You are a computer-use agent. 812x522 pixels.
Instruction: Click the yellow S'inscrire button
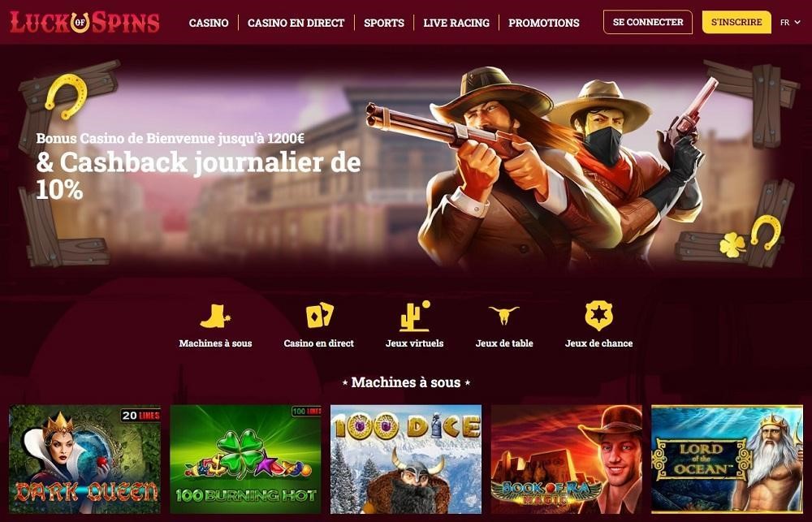(x=736, y=22)
